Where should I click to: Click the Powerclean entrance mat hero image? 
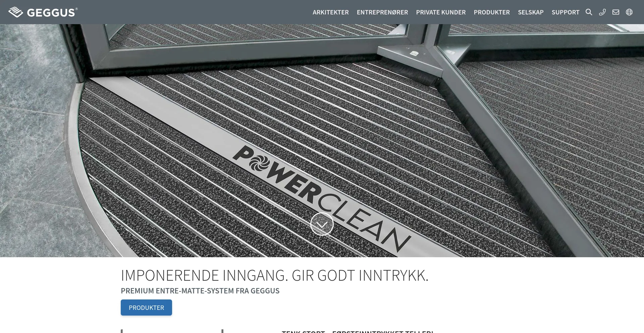322,141
